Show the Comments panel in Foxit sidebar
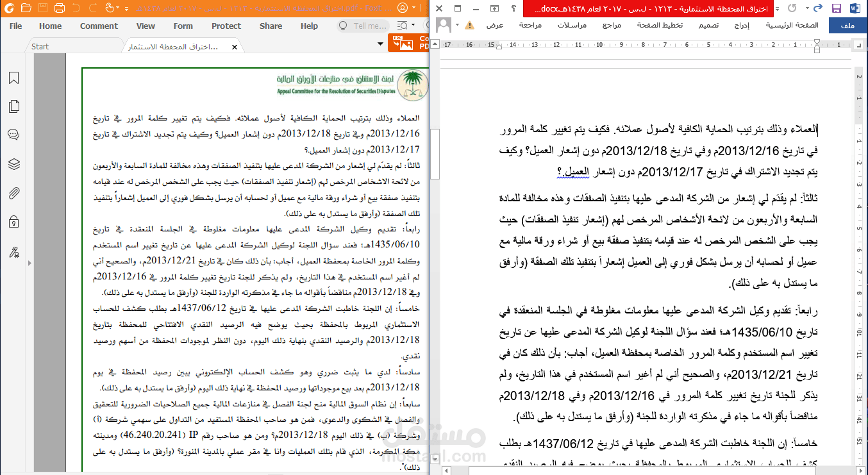This screenshot has height=475, width=868. 13,135
